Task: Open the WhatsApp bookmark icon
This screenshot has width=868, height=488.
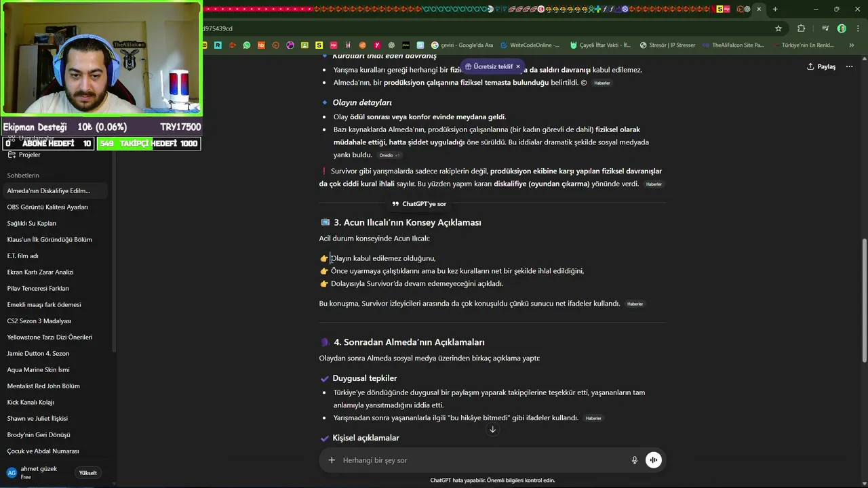Action: pos(247,45)
